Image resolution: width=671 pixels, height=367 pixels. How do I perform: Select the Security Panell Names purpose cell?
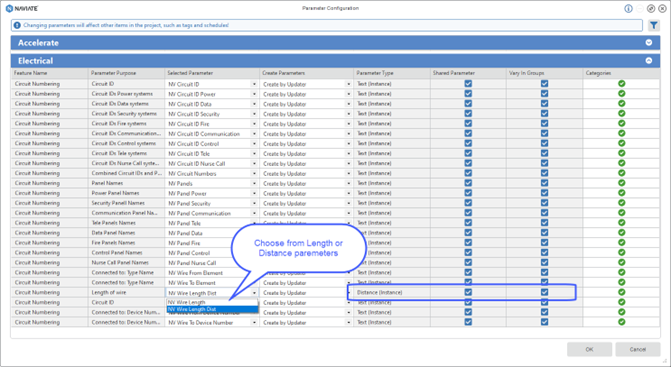coord(126,203)
